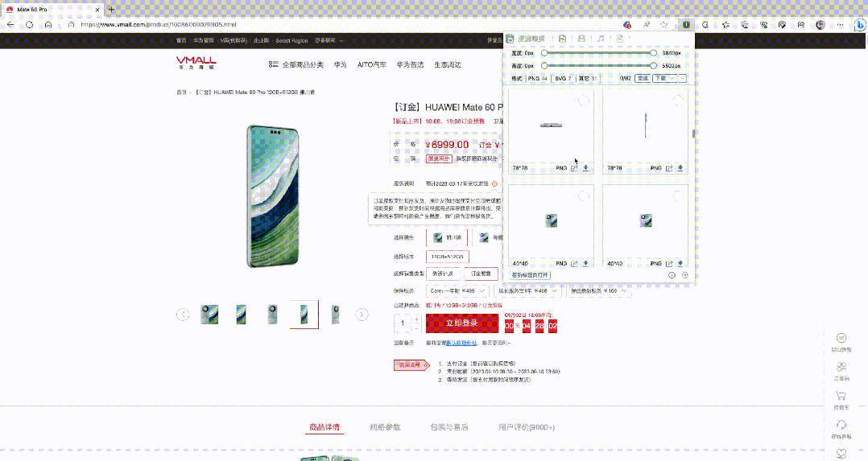This screenshot has width=868, height=461.
Task: Open the AITO汽车 navigation menu item
Action: coord(371,64)
